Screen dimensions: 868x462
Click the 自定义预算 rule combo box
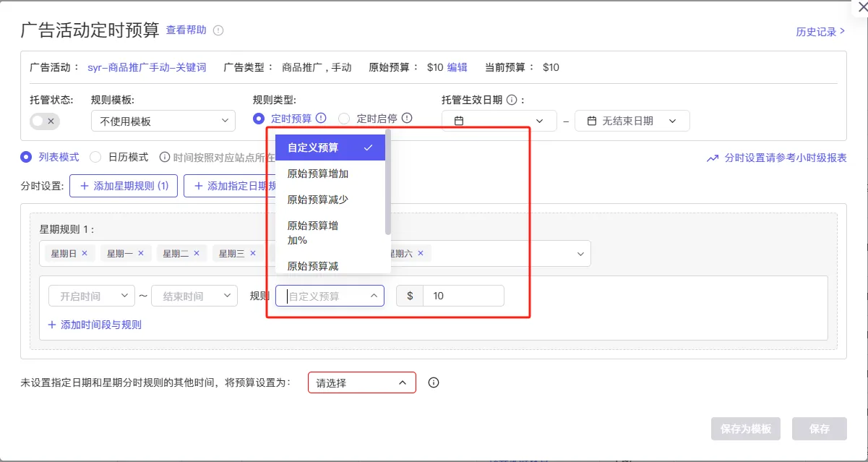coord(330,296)
